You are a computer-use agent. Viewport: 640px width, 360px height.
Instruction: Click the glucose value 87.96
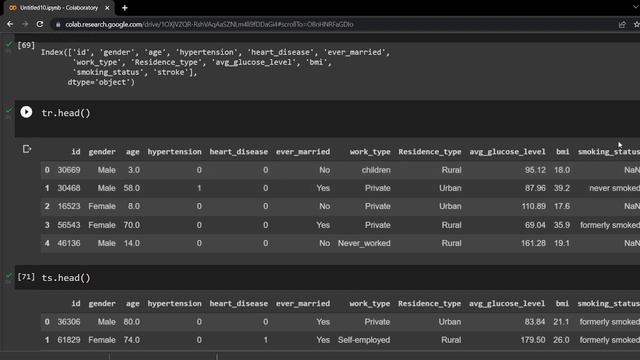click(535, 188)
